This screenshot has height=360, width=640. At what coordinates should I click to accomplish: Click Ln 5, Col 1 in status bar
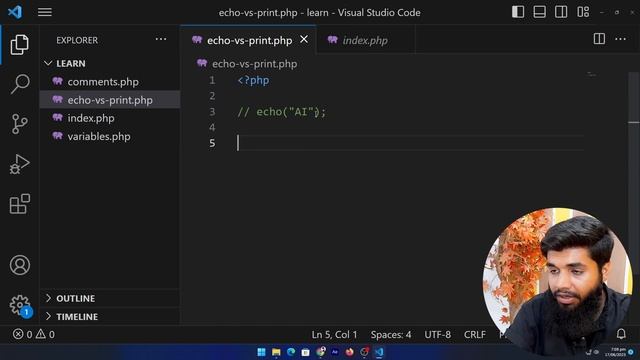334,335
